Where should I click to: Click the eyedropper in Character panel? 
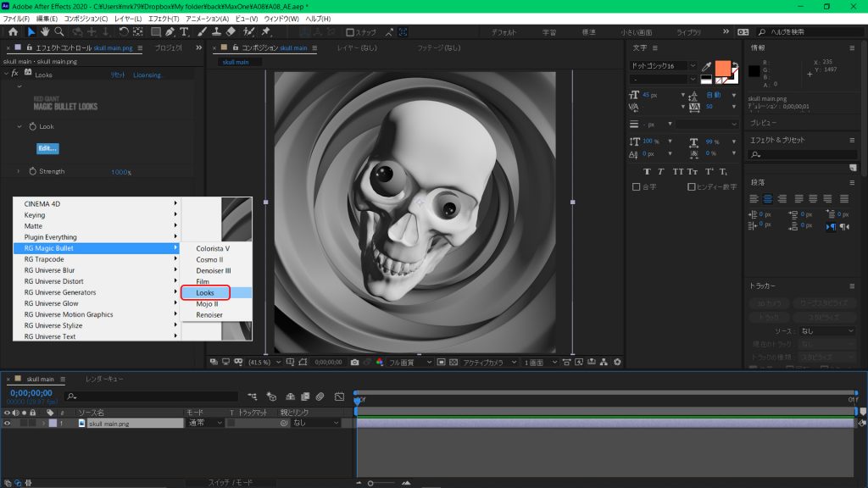[705, 66]
